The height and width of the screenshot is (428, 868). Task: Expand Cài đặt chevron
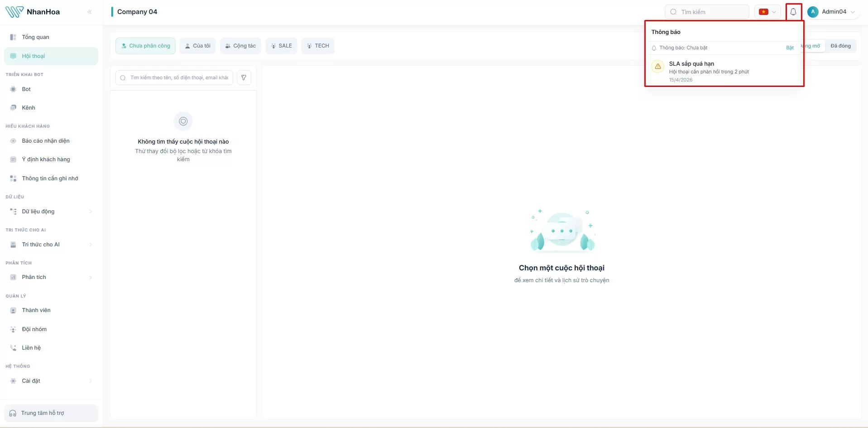point(91,381)
